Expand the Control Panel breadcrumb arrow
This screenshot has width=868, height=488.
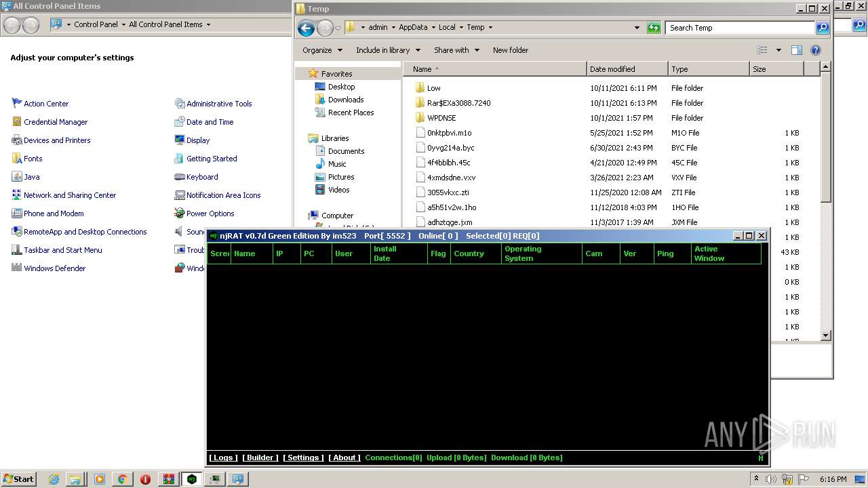tap(123, 24)
